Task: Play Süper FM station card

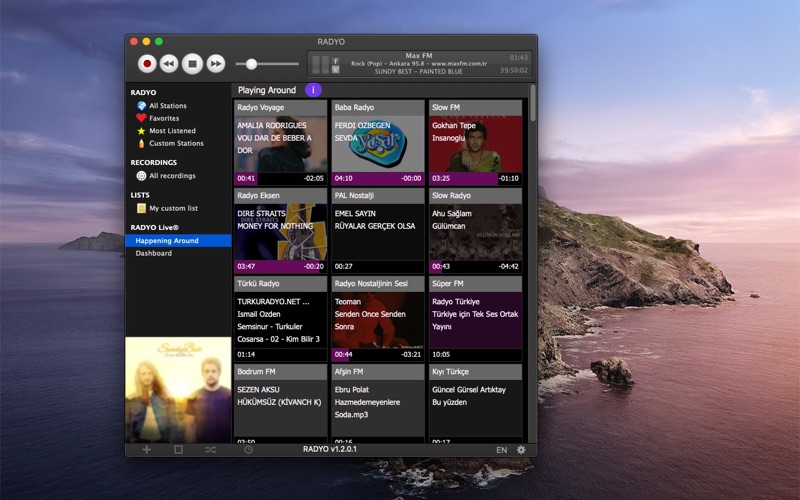Action: tap(476, 318)
